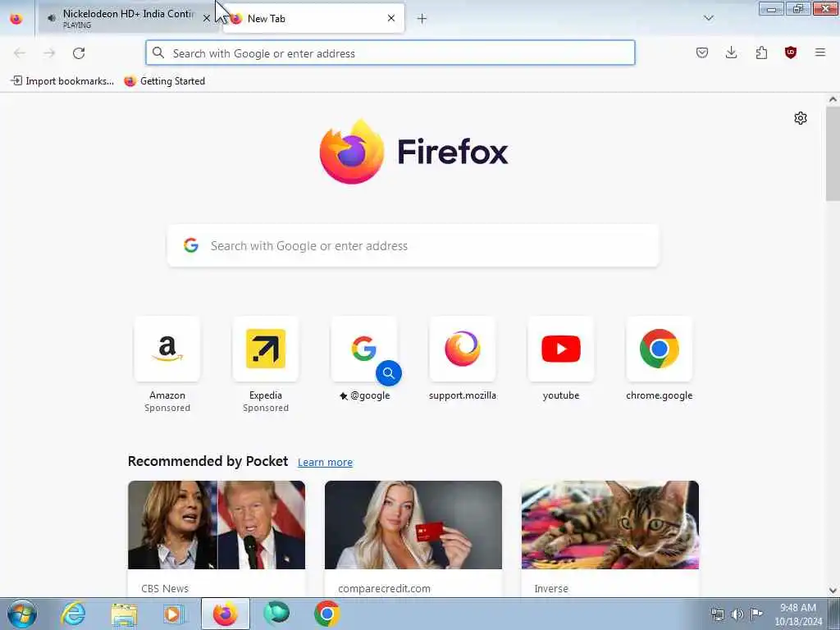
Task: Click the Firefox taskbar button
Action: [225, 614]
